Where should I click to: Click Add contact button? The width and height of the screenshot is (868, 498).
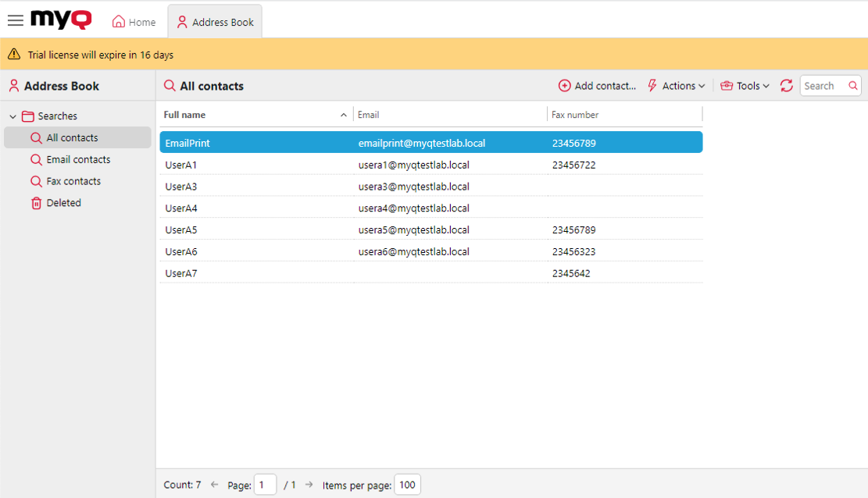(x=597, y=86)
